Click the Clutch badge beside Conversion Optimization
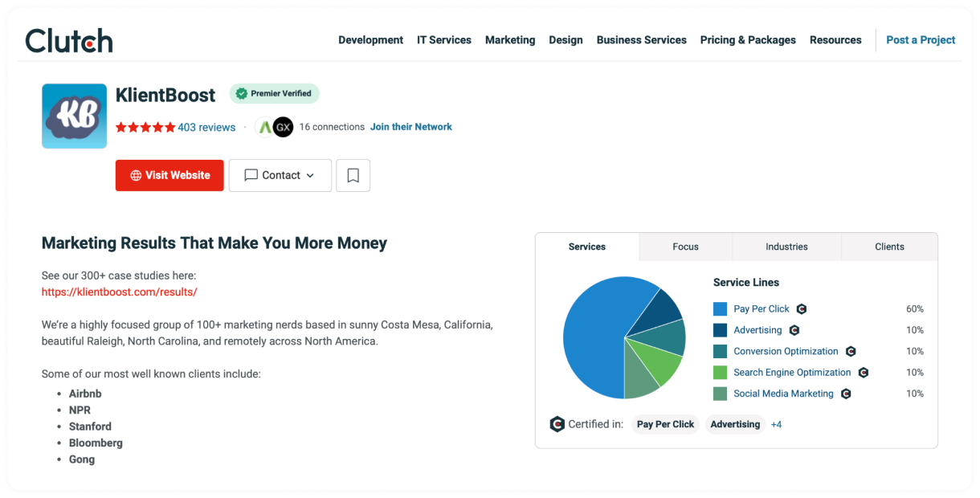Image resolution: width=980 pixels, height=498 pixels. pyautogui.click(x=851, y=351)
